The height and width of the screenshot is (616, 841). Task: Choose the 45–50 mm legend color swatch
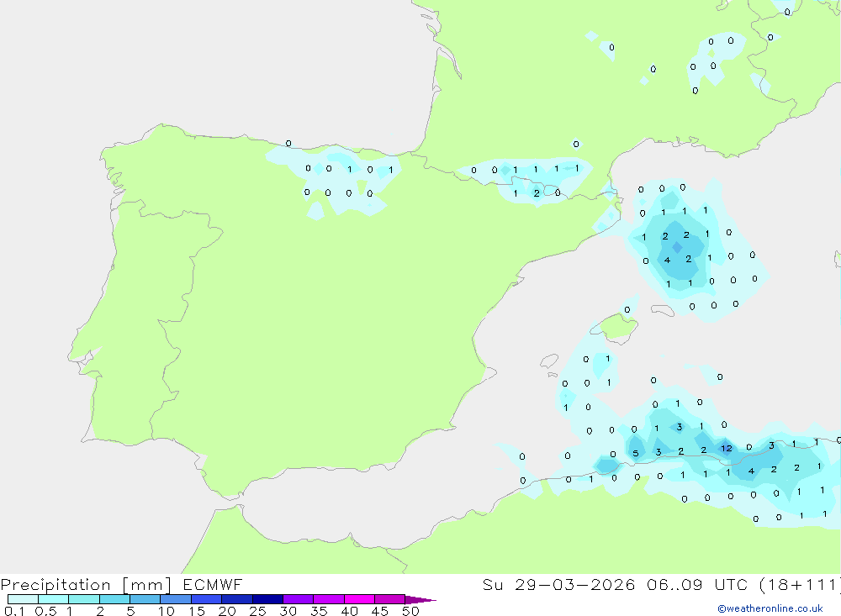[x=389, y=599]
